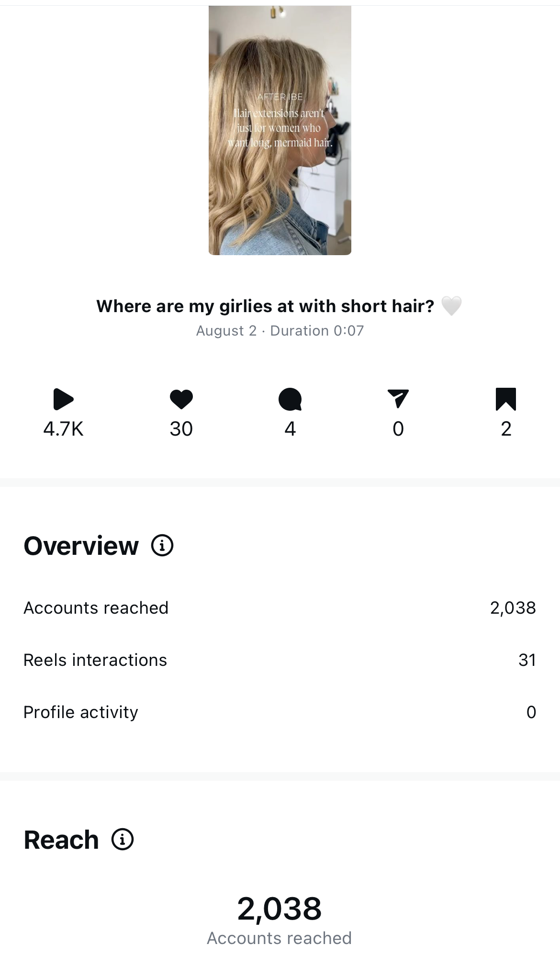The image size is (560, 967).
Task: Tap the likes heart icon
Action: tap(181, 399)
